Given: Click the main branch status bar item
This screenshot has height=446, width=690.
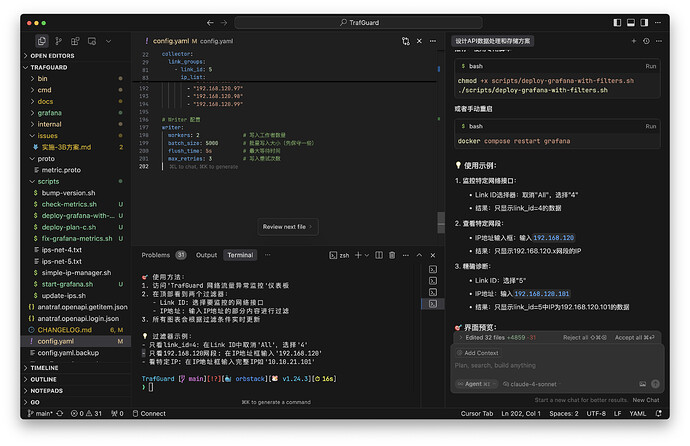Looking at the screenshot, I should click(40, 413).
